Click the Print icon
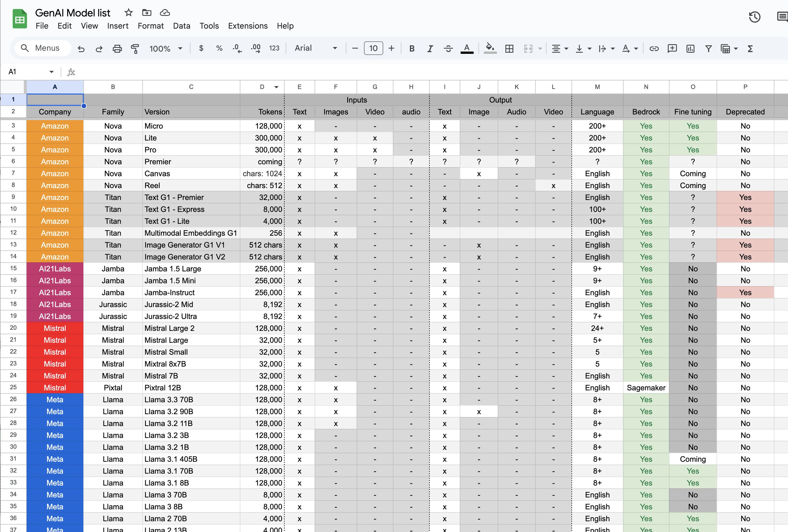 (x=117, y=49)
